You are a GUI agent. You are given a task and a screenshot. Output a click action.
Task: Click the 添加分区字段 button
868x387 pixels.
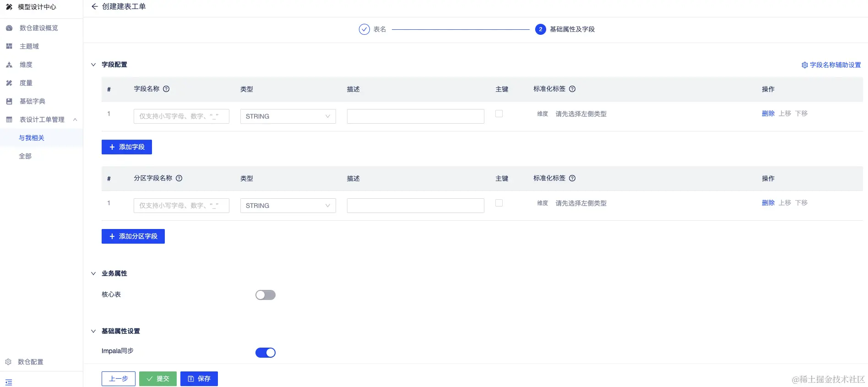[133, 236]
